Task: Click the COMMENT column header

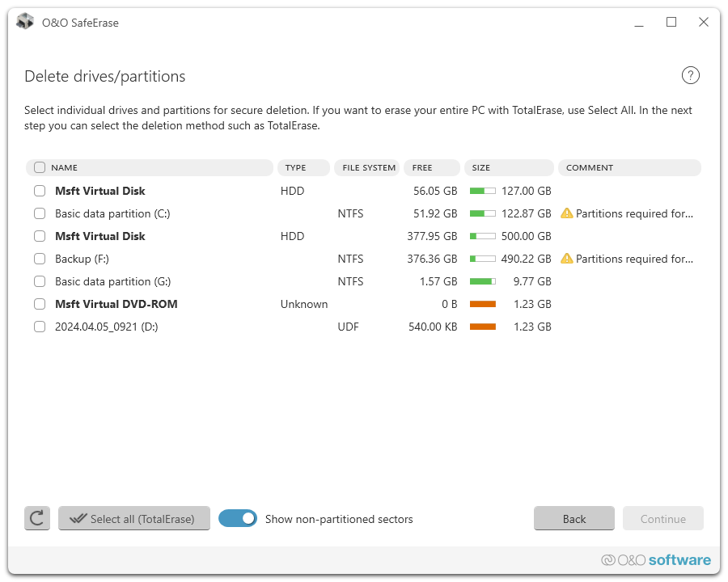Action: 629,168
